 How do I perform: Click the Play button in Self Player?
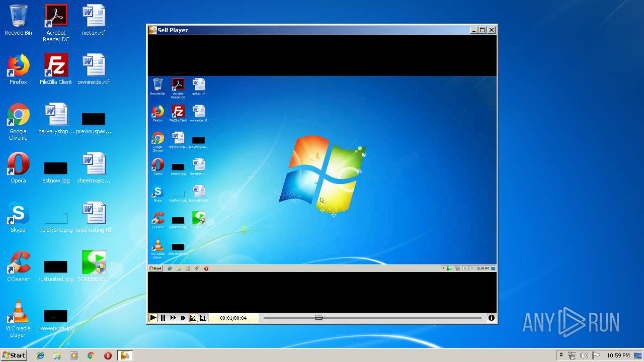point(153,318)
